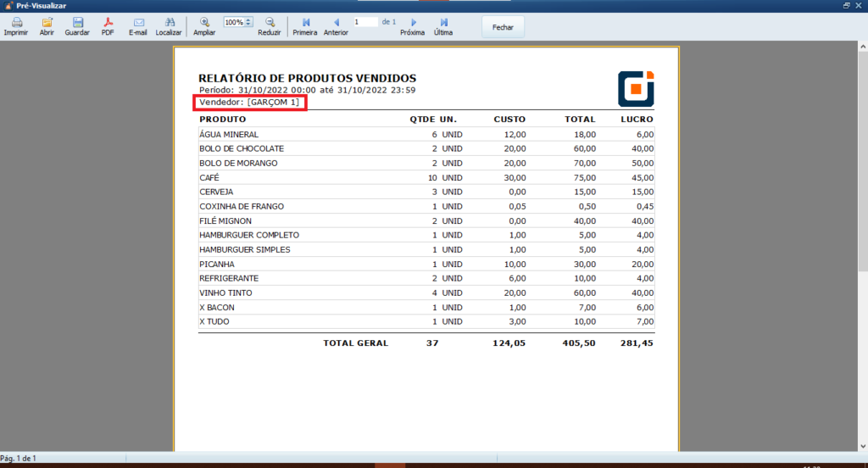868x468 pixels.
Task: Click the orange company logo in report
Action: pos(636,88)
